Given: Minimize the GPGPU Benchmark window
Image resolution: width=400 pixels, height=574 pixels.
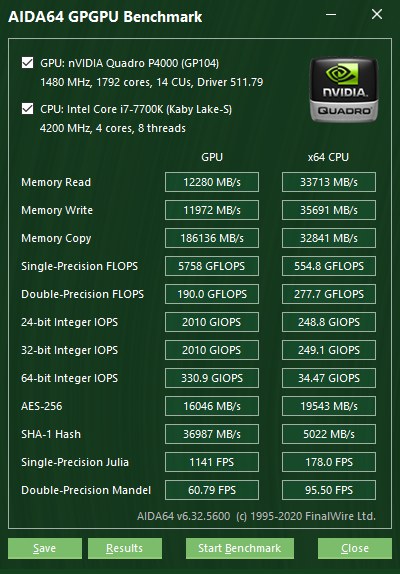Looking at the screenshot, I should [x=331, y=15].
